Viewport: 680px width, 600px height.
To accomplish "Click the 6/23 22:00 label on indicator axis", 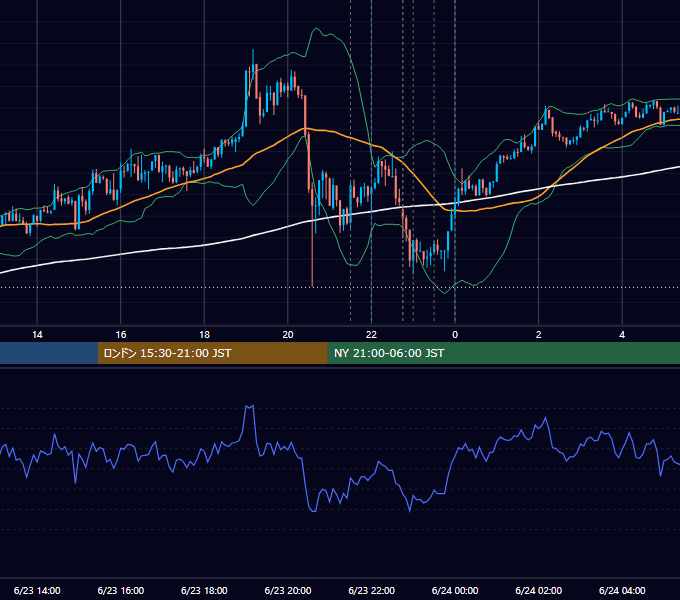I will 371,590.
